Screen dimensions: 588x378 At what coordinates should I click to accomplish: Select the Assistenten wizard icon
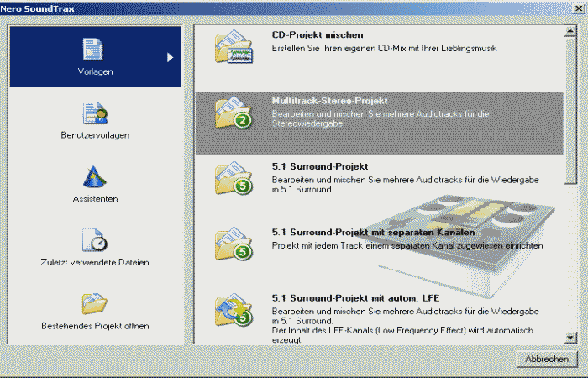(x=94, y=177)
